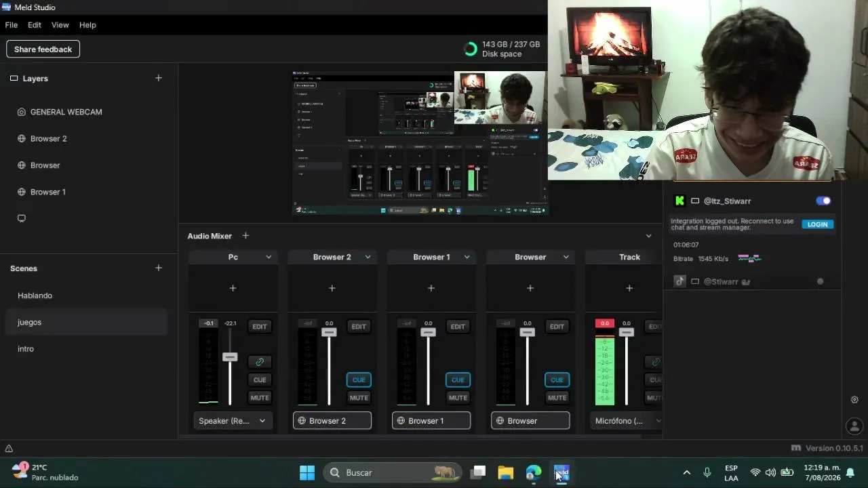The image size is (868, 488).
Task: Click the disk space usage ring indicator
Action: coord(470,49)
